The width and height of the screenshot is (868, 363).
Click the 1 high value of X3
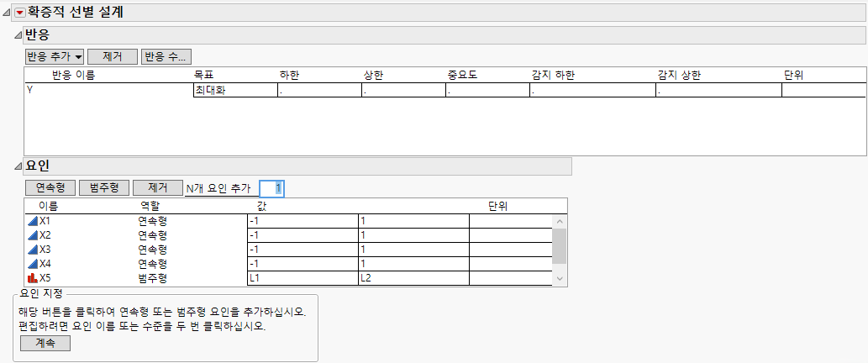(413, 250)
